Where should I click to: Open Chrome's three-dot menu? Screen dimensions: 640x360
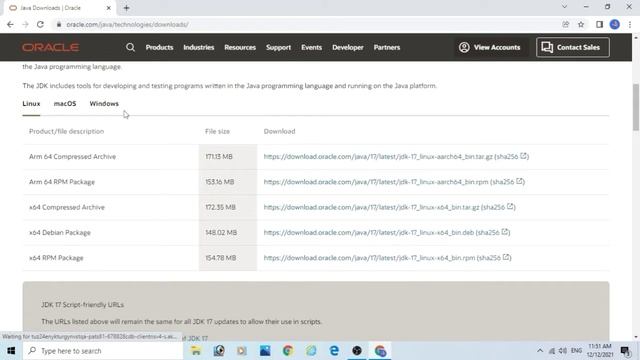(x=630, y=24)
